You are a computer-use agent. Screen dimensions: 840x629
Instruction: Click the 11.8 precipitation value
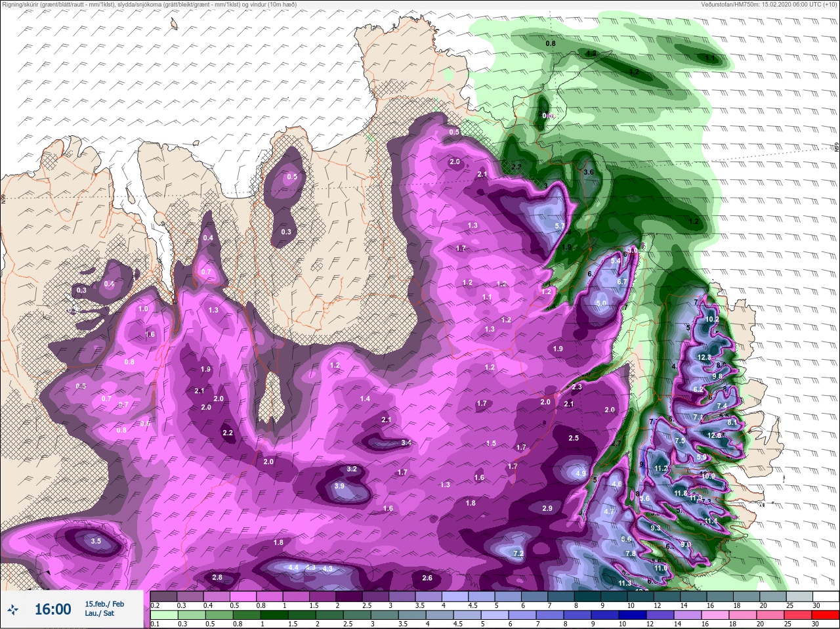pos(681,494)
